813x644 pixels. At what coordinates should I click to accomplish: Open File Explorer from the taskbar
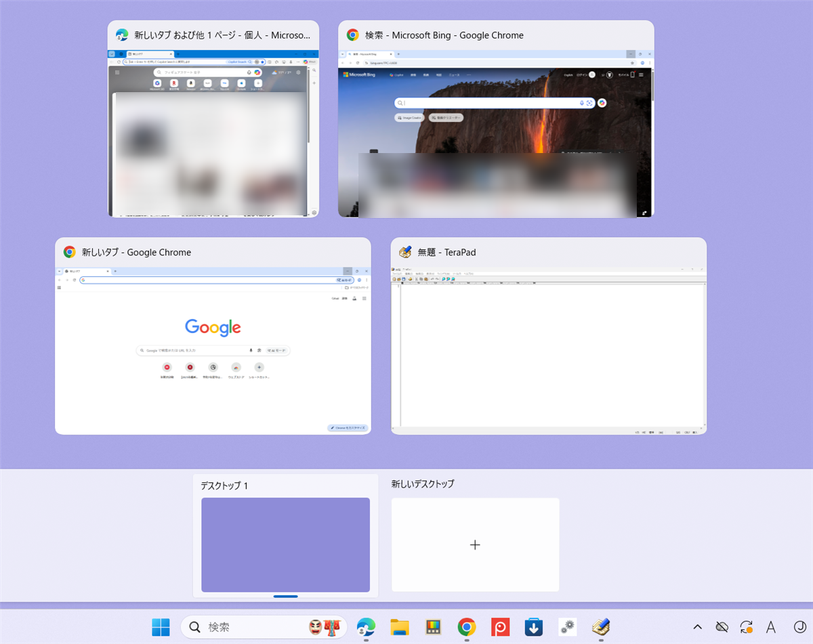pos(399,626)
